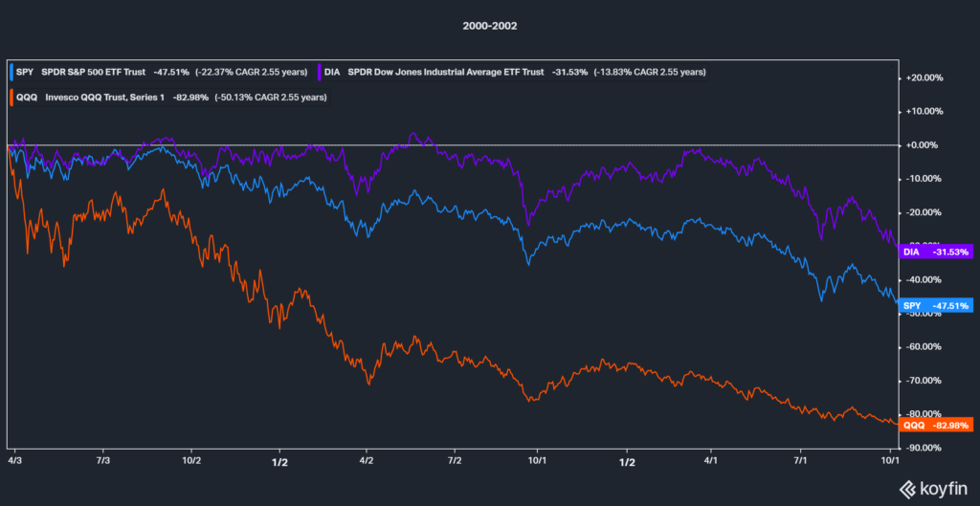Click the 4/1 date label on x-axis
980x506 pixels.
pyautogui.click(x=711, y=460)
